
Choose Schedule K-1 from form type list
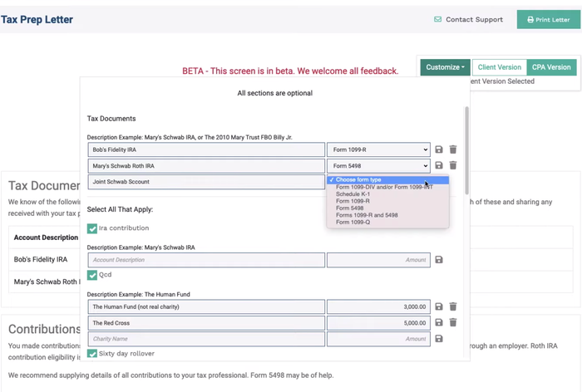[x=353, y=194]
